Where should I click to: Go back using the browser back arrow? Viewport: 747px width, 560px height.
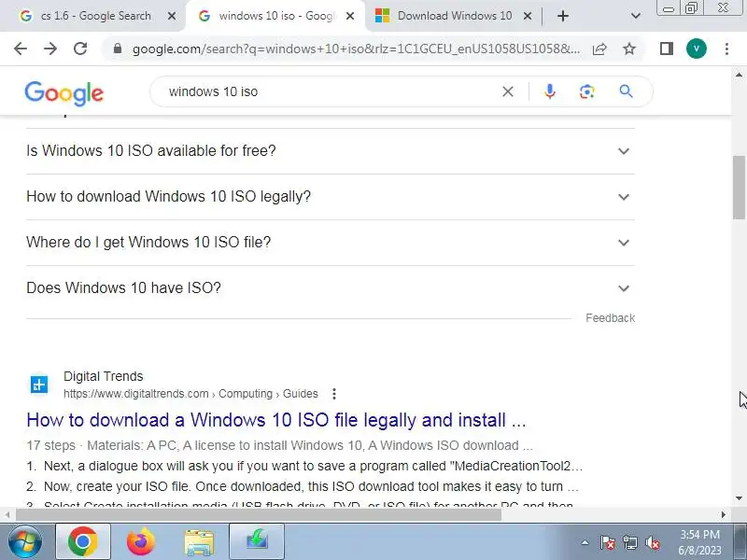[x=21, y=49]
